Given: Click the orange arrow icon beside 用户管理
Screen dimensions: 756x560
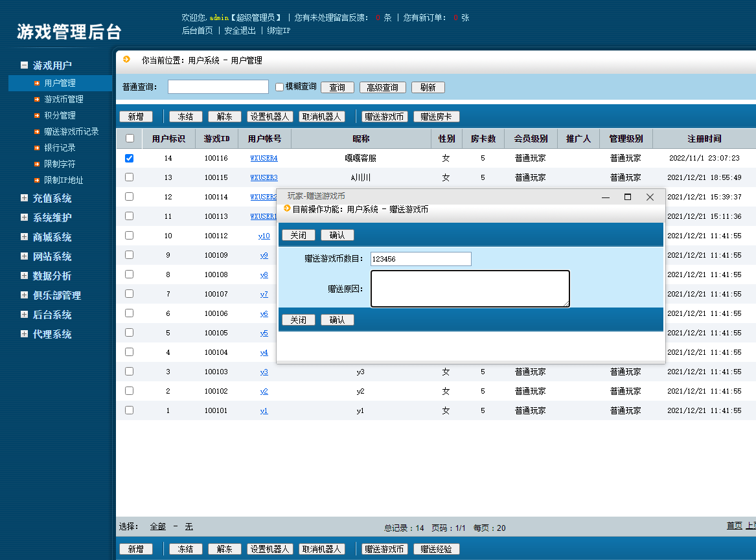Looking at the screenshot, I should point(38,83).
